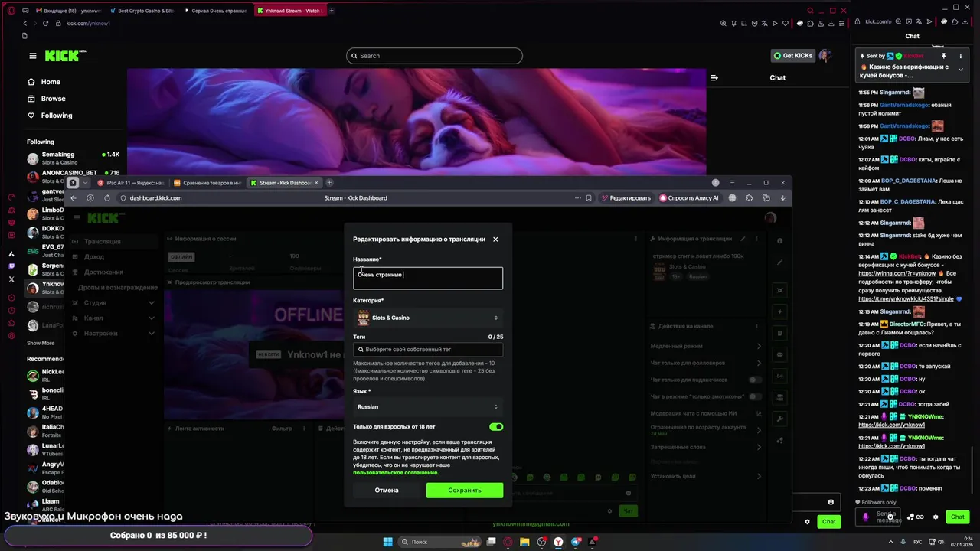This screenshot has height=551, width=980.
Task: Collapse chat panel icon beside Chat heading
Action: tap(714, 77)
